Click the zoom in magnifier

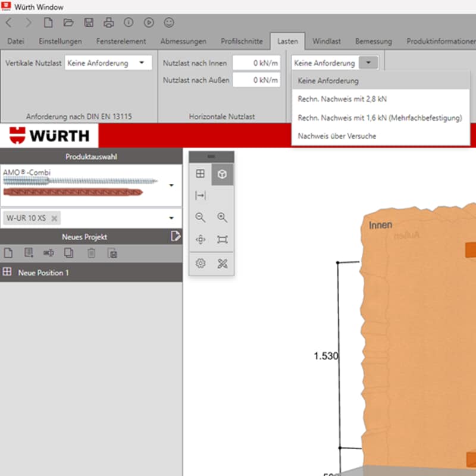pyautogui.click(x=222, y=218)
